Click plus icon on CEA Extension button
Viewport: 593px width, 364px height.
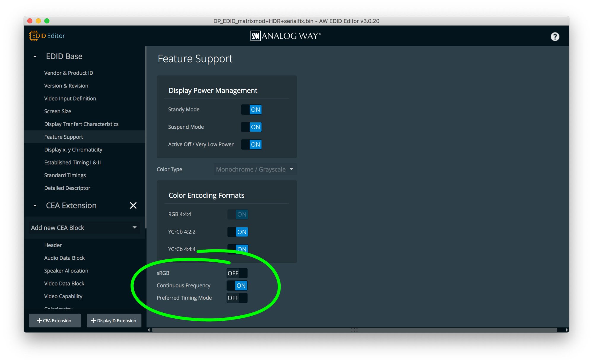[39, 320]
